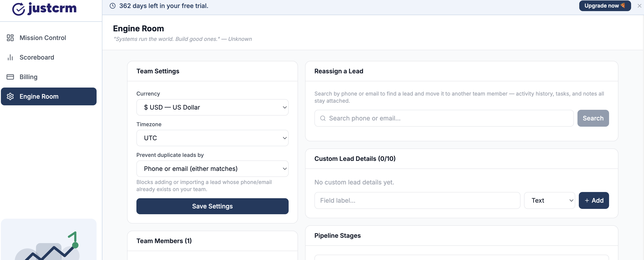The height and width of the screenshot is (260, 644).
Task: Click the Billing credit card icon
Action: pyautogui.click(x=10, y=77)
